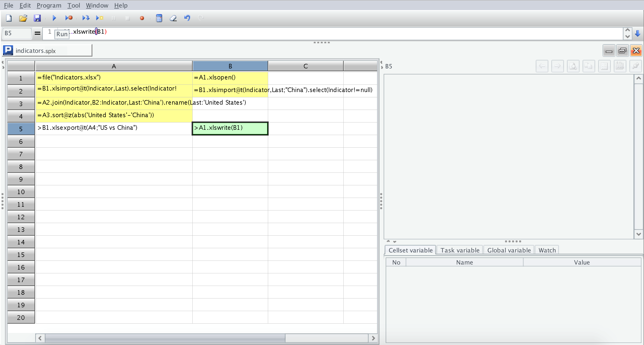
Task: Select cell A5 with xlsexport formula
Action: tap(114, 128)
